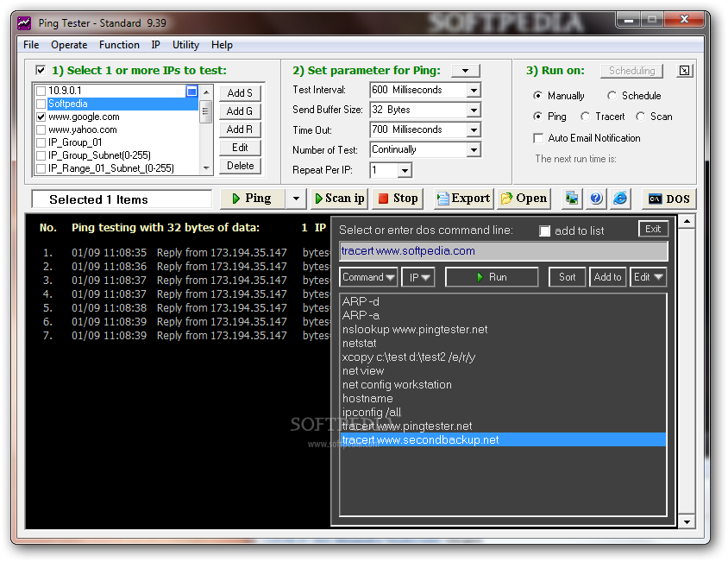Toggle the select-all checkbox beside step 1 heading
Screen dimensions: 728x562
41,70
